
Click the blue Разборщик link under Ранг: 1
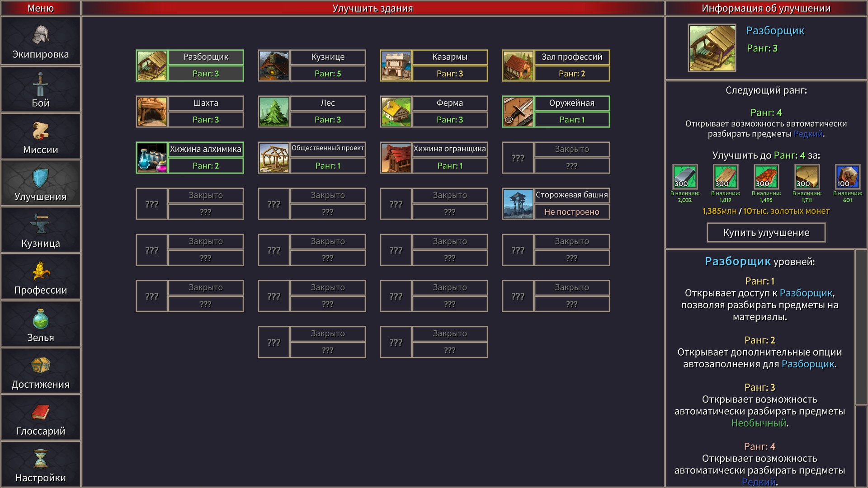tap(806, 293)
